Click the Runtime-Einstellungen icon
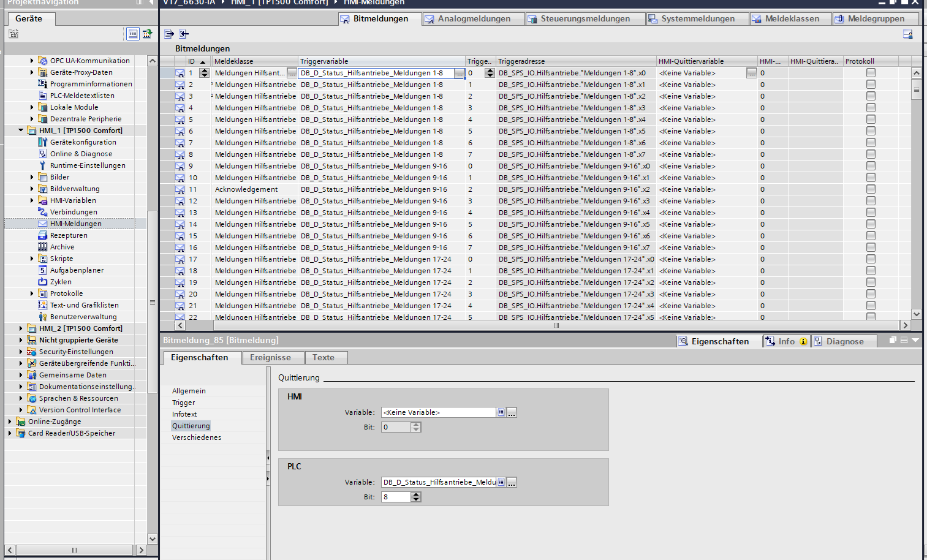The width and height of the screenshot is (927, 560). 42,165
